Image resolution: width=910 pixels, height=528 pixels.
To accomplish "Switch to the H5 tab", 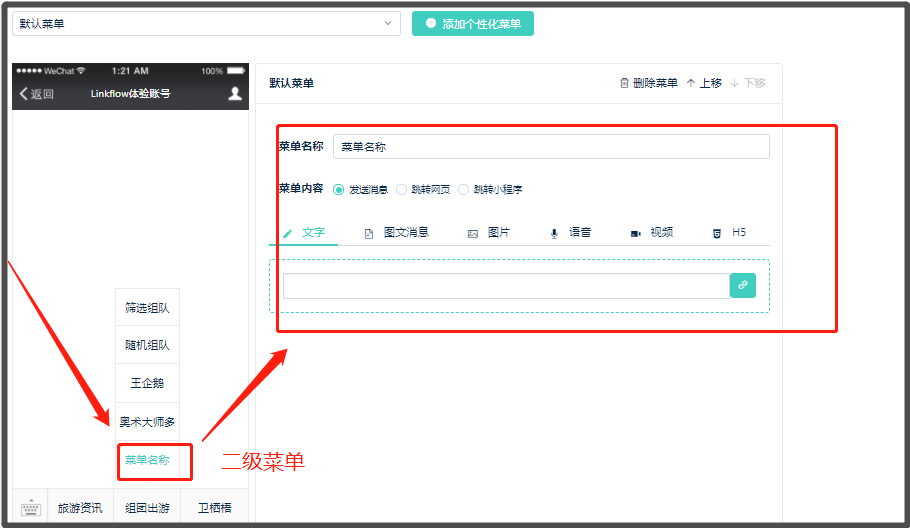I will pos(729,233).
